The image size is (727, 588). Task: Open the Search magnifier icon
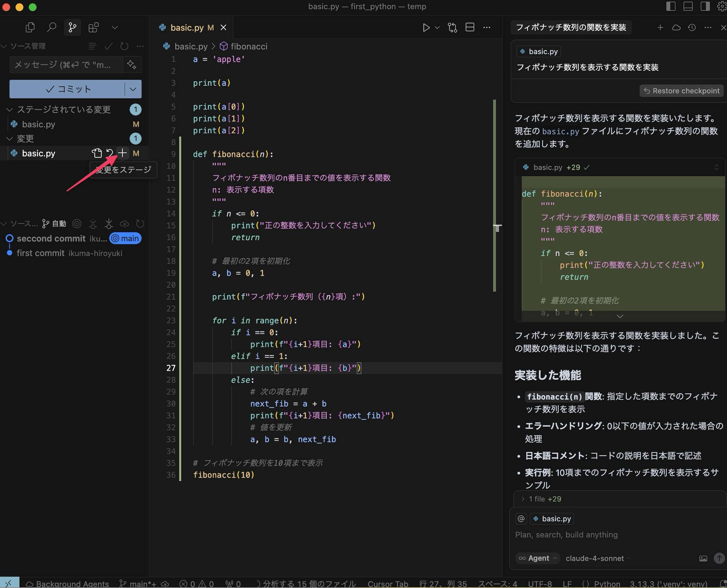pos(51,27)
